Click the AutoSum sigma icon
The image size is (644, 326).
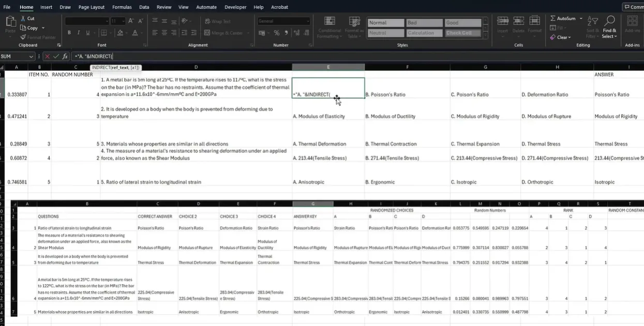[553, 19]
